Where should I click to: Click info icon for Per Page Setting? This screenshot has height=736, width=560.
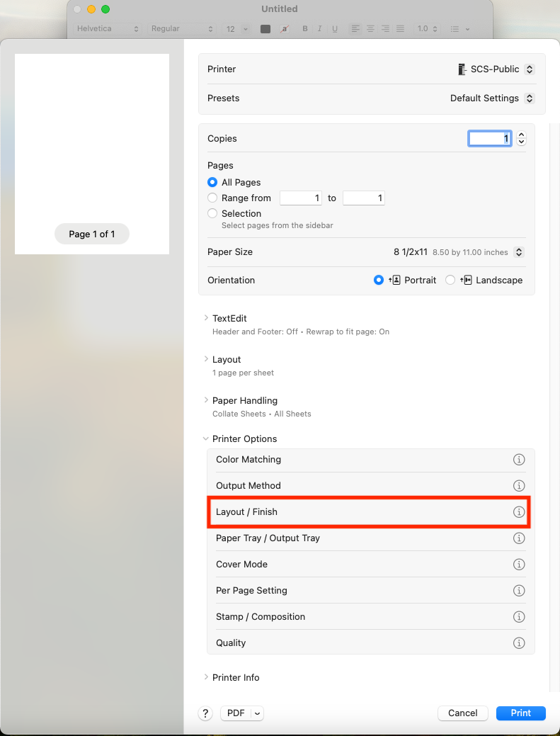(519, 591)
